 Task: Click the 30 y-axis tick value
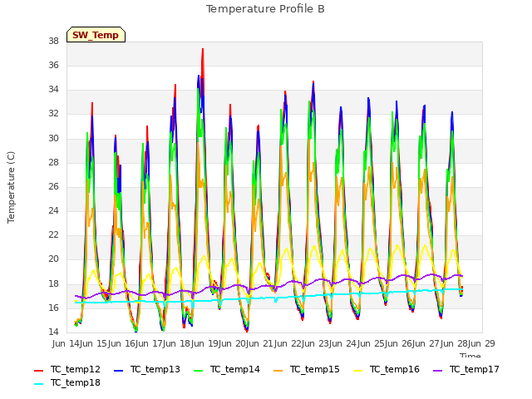[x=53, y=139]
